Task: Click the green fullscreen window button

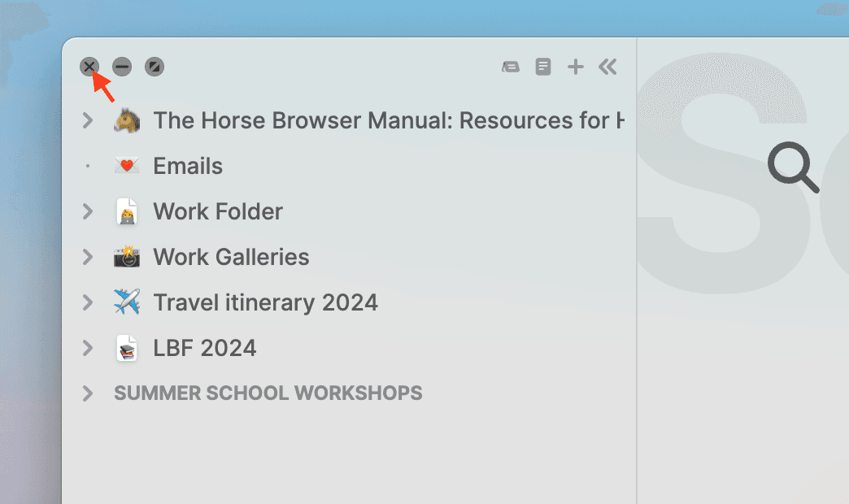Action: pyautogui.click(x=154, y=67)
